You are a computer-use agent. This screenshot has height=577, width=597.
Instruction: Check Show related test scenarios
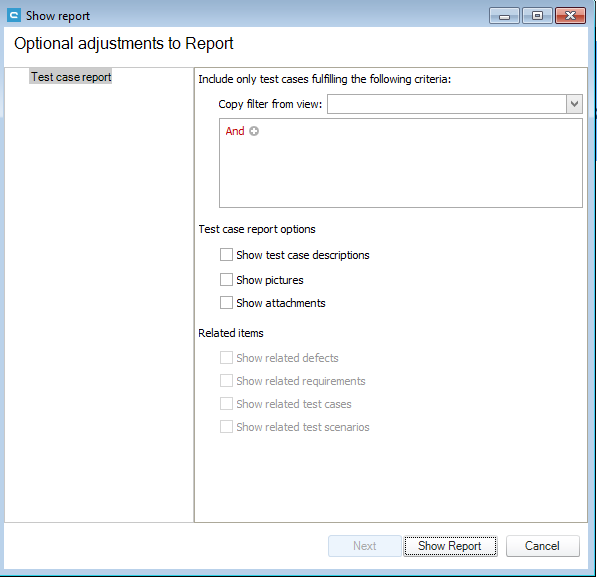point(226,427)
